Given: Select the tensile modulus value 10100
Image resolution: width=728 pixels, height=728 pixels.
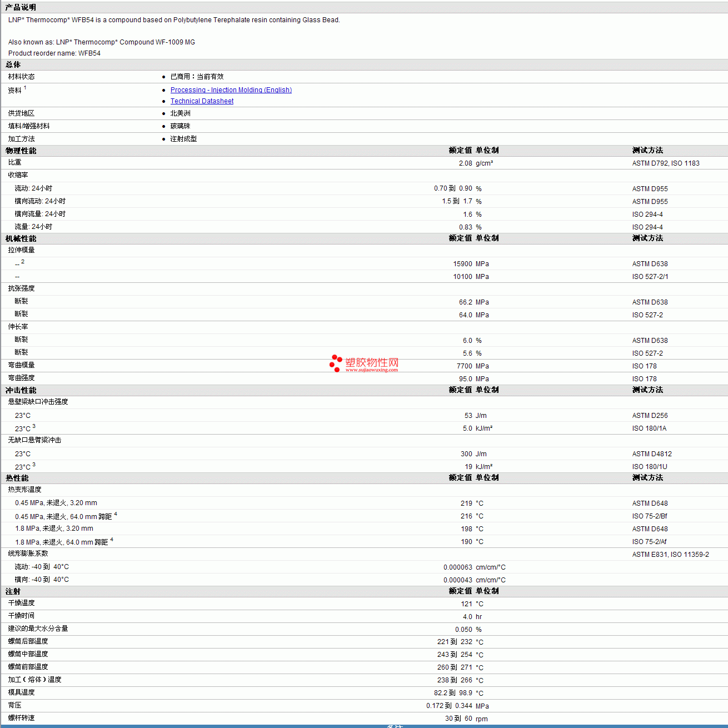Looking at the screenshot, I should [x=462, y=277].
